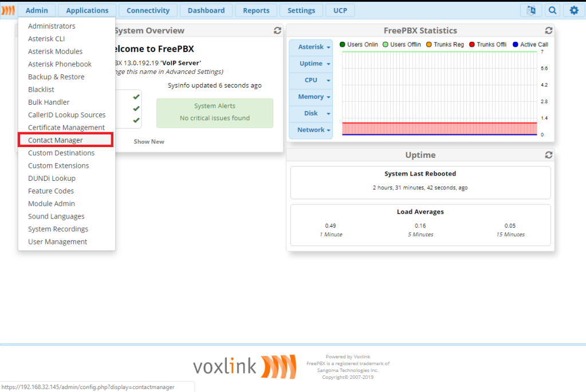Click 'No critical issues found' text
Viewport: 586px width, 392px height.
[x=214, y=118]
